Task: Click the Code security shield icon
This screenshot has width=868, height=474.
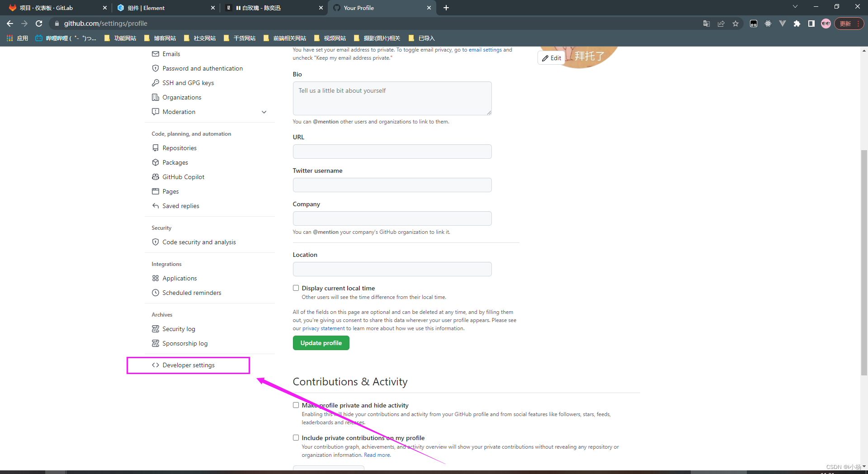Action: [x=156, y=242]
